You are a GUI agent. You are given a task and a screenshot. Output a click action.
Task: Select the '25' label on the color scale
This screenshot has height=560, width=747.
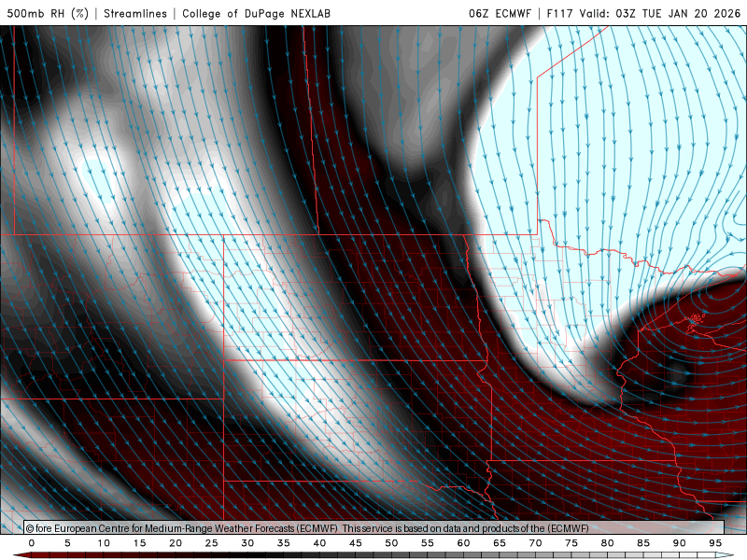click(x=212, y=543)
